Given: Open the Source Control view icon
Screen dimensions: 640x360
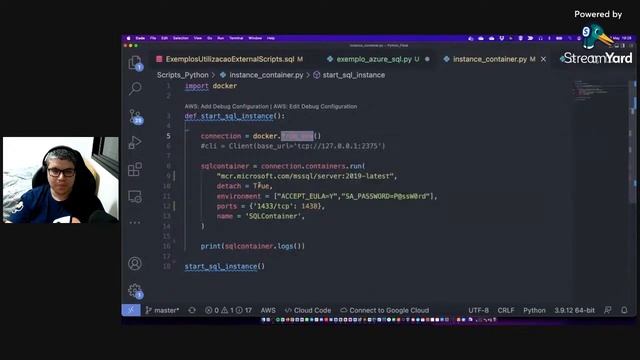Looking at the screenshot, I should [x=136, y=116].
